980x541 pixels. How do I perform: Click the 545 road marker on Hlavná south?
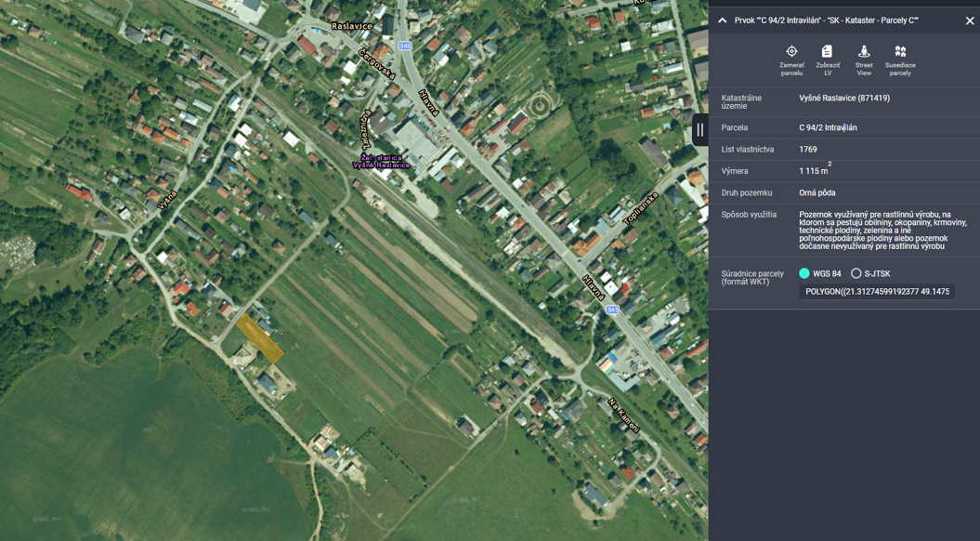(x=612, y=310)
